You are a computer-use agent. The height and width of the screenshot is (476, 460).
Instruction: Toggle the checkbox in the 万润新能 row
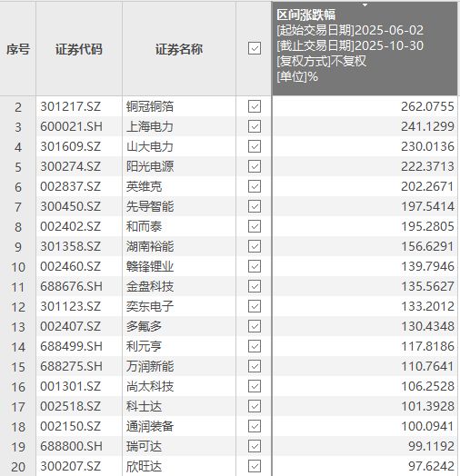pos(255,366)
